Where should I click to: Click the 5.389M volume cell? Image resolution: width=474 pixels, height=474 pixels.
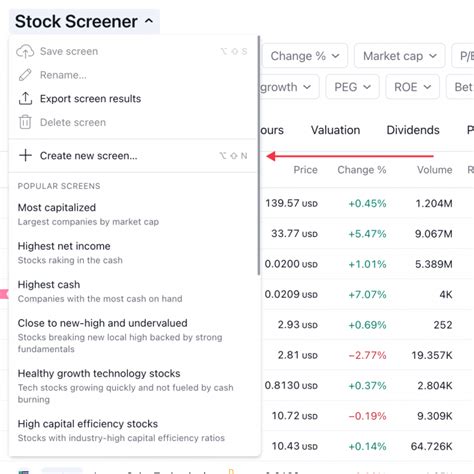(433, 264)
